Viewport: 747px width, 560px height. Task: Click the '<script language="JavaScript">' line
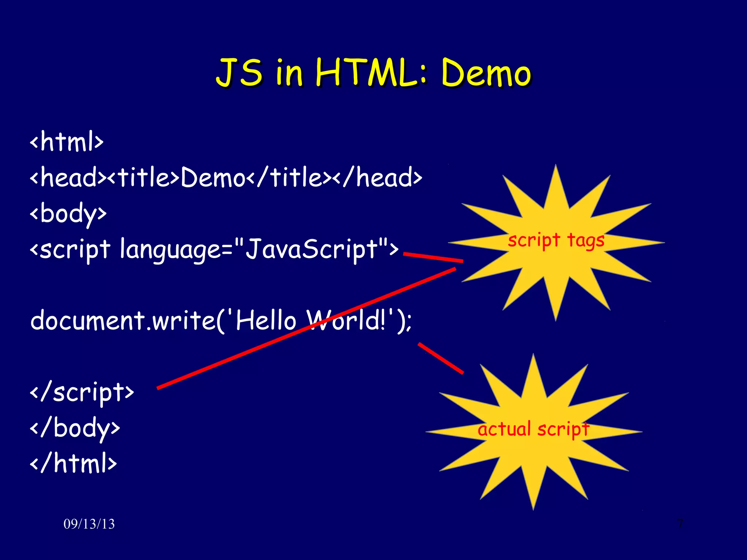214,249
